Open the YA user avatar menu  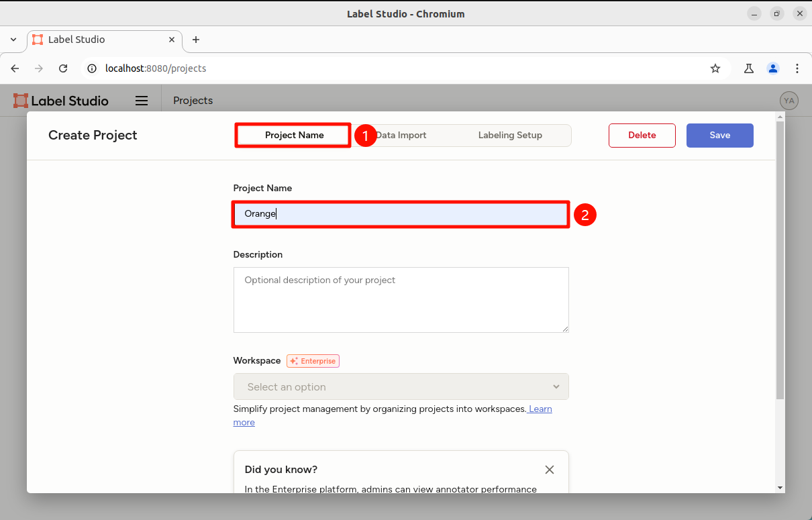pos(789,101)
